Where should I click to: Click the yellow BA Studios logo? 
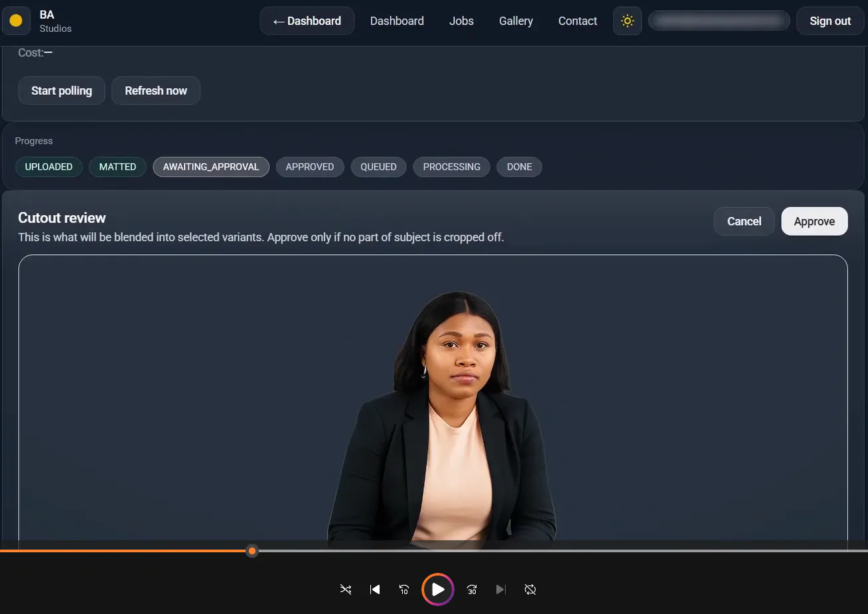tap(16, 21)
